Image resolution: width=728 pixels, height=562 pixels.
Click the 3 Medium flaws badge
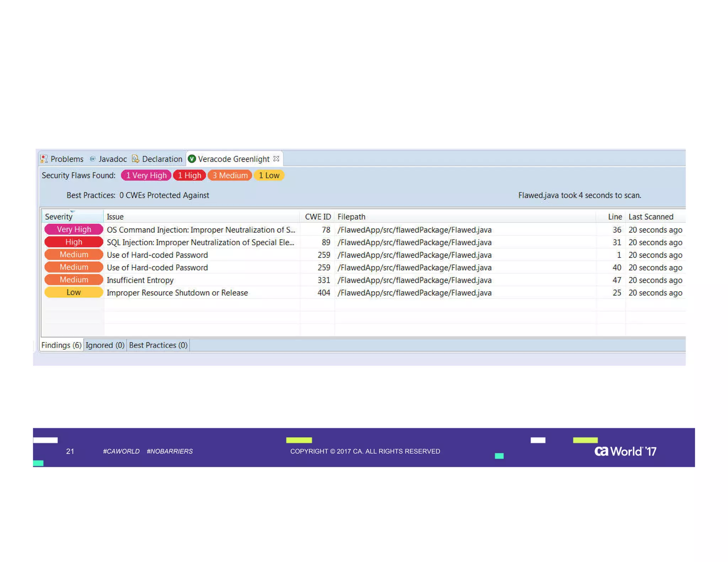tap(230, 175)
